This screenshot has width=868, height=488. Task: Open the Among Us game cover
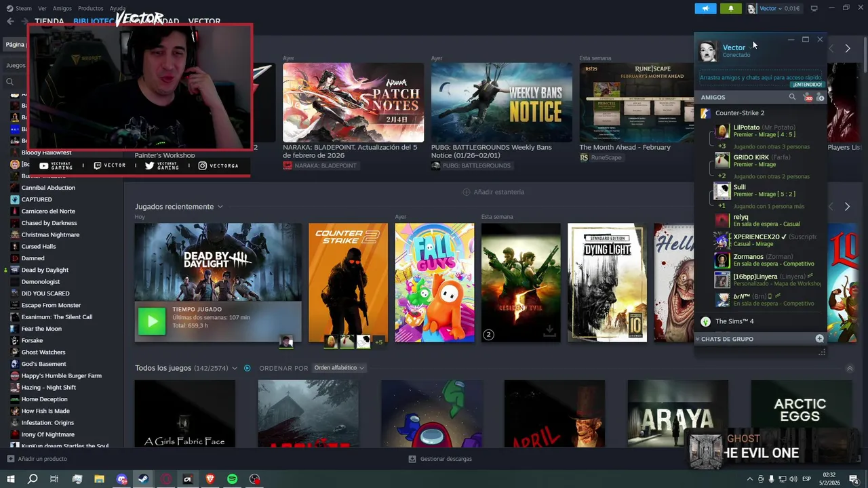[431, 413]
